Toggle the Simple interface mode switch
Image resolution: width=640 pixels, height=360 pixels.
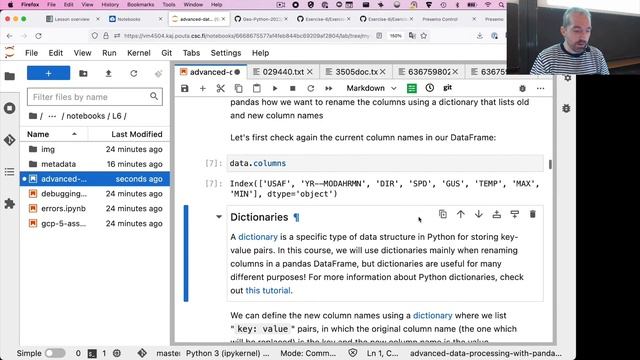(x=55, y=353)
